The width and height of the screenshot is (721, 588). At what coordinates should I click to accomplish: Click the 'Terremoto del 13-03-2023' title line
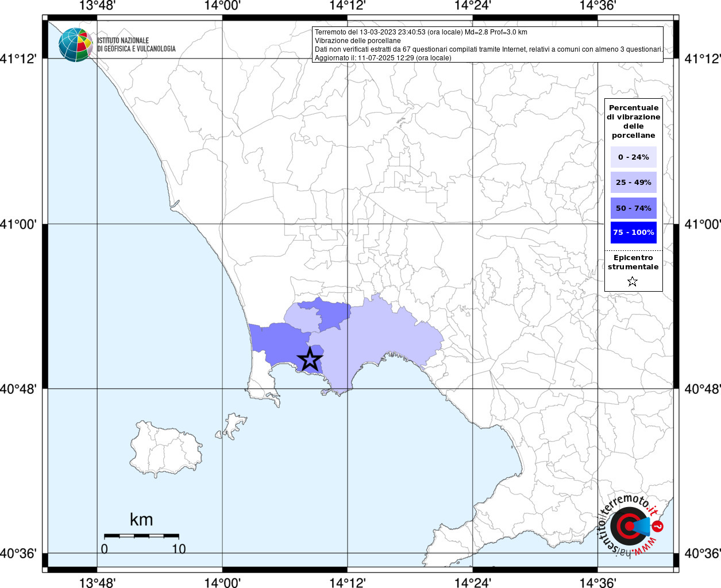tap(421, 32)
